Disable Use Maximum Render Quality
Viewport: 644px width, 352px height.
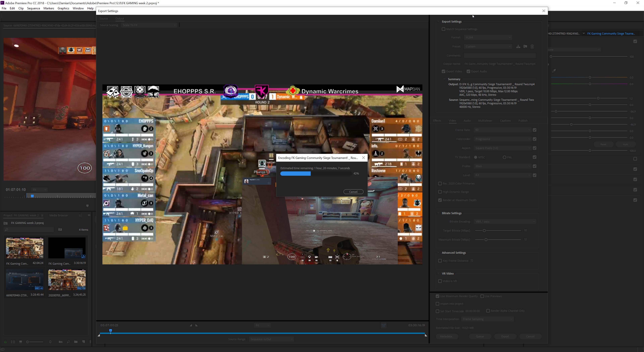coord(437,296)
